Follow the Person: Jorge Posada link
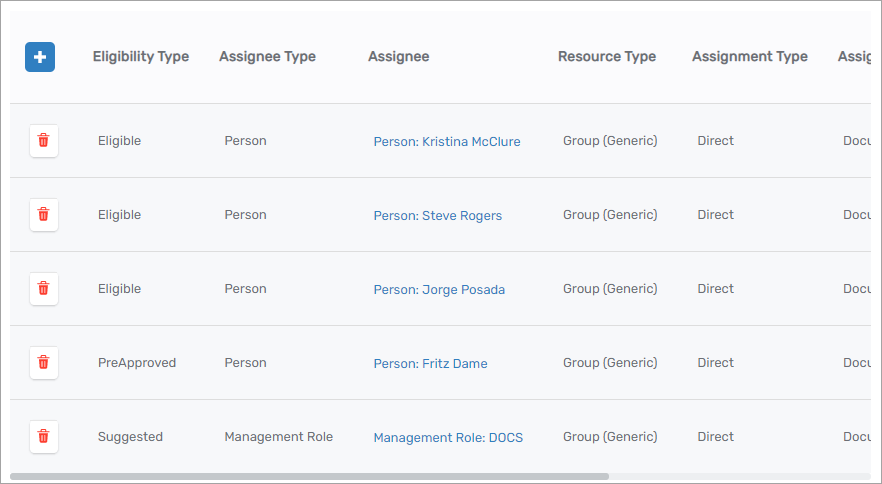This screenshot has width=882, height=484. pos(439,290)
